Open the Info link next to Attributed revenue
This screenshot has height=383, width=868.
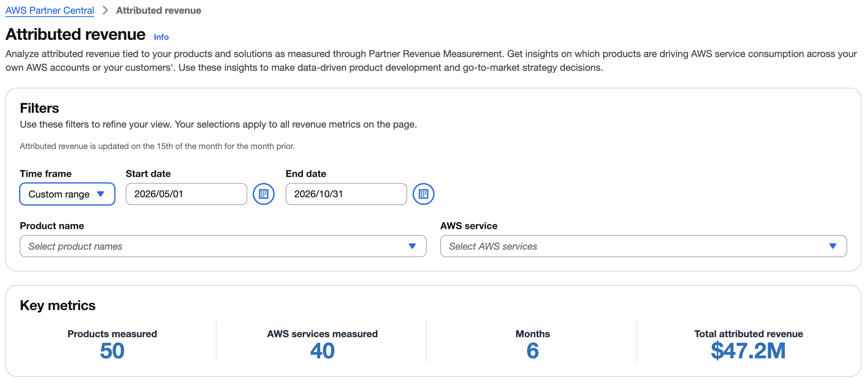tap(161, 37)
